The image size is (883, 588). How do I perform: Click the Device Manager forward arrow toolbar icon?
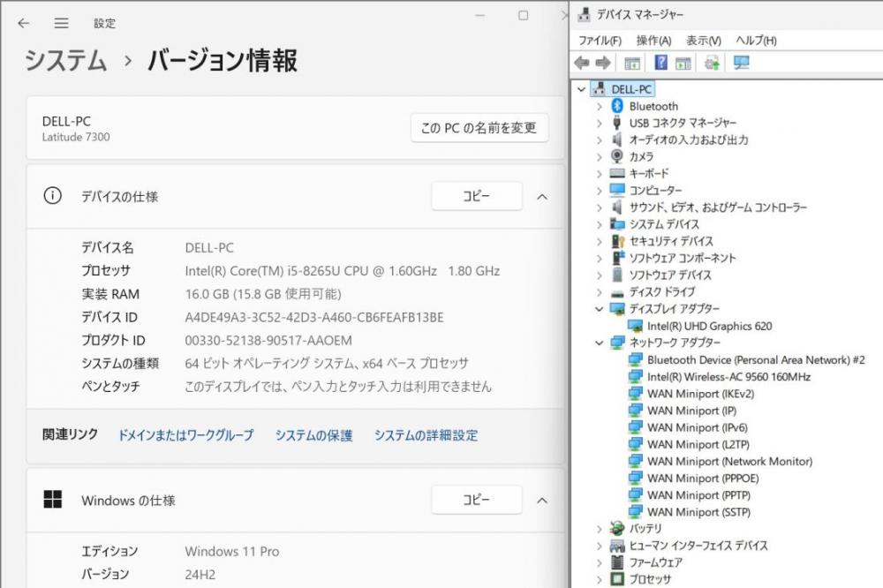[603, 63]
